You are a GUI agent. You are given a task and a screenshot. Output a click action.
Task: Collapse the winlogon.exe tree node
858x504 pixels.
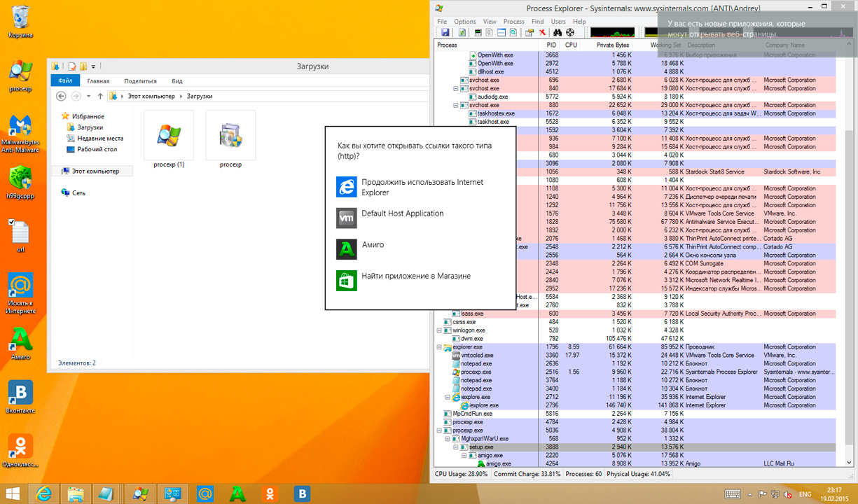439,330
